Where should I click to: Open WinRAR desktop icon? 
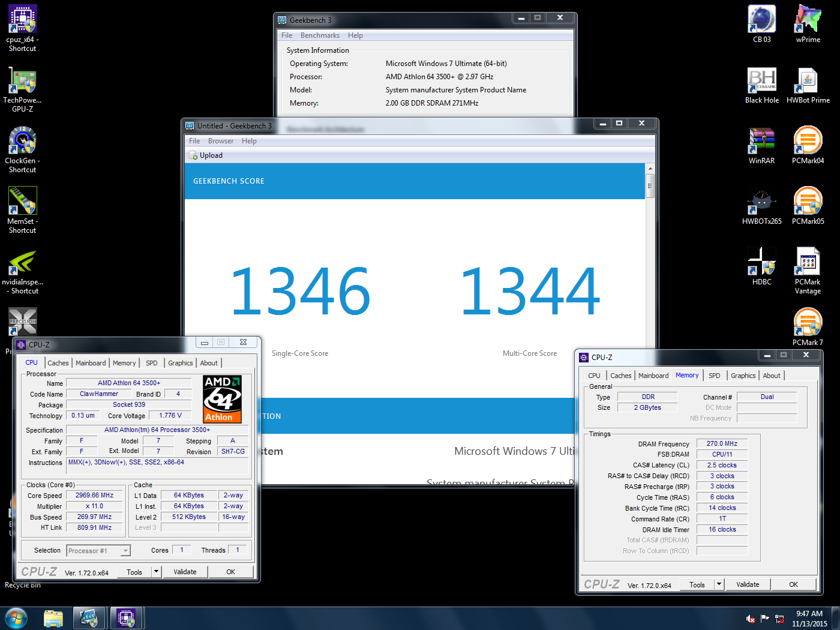pyautogui.click(x=762, y=146)
